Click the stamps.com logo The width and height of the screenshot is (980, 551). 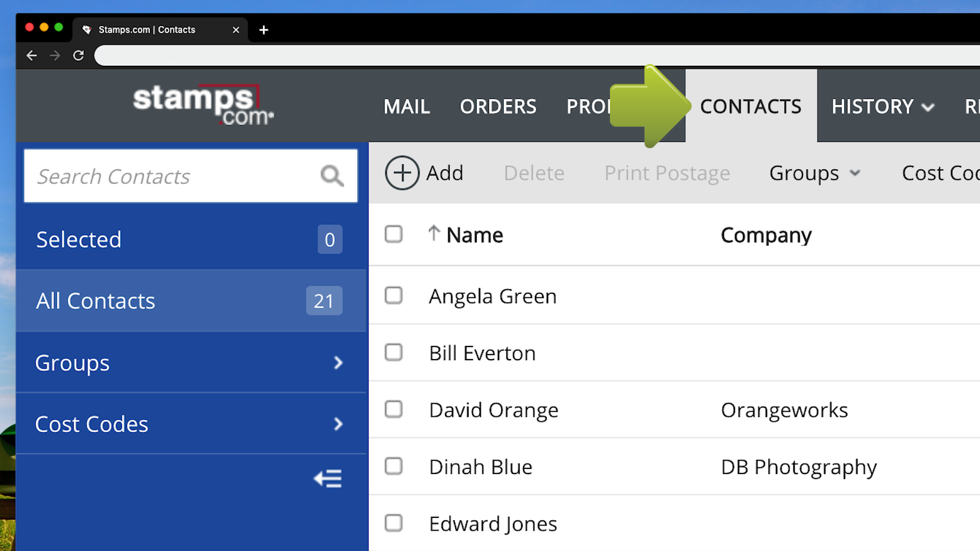(203, 105)
